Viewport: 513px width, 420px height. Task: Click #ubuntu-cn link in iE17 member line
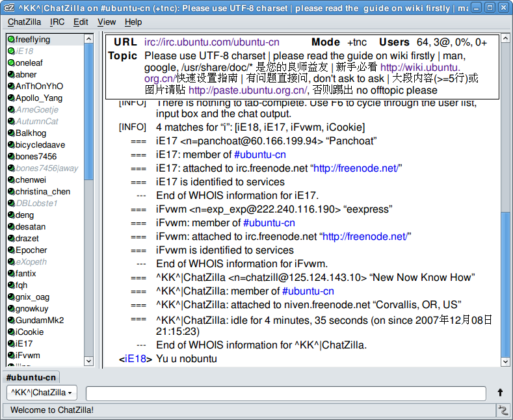pyautogui.click(x=260, y=154)
